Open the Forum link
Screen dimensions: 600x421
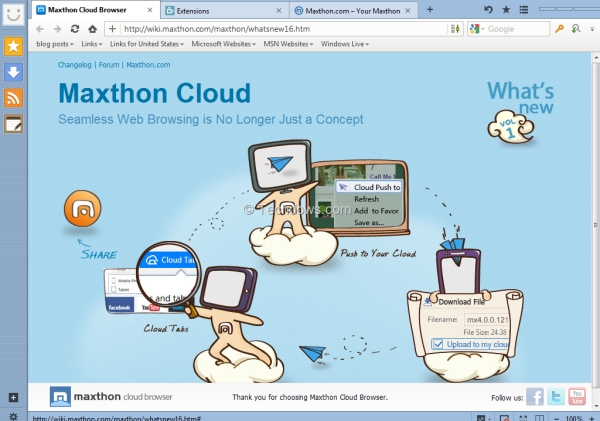click(x=109, y=65)
